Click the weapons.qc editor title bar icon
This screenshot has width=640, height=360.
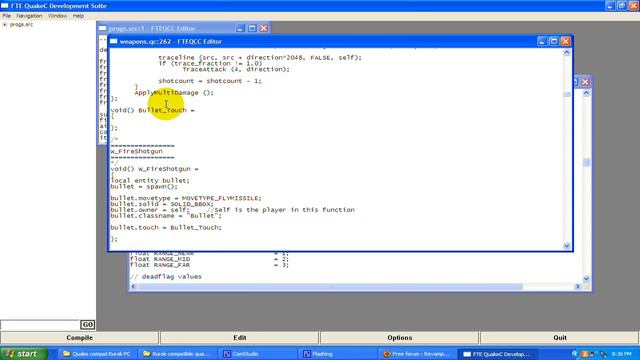tap(113, 41)
